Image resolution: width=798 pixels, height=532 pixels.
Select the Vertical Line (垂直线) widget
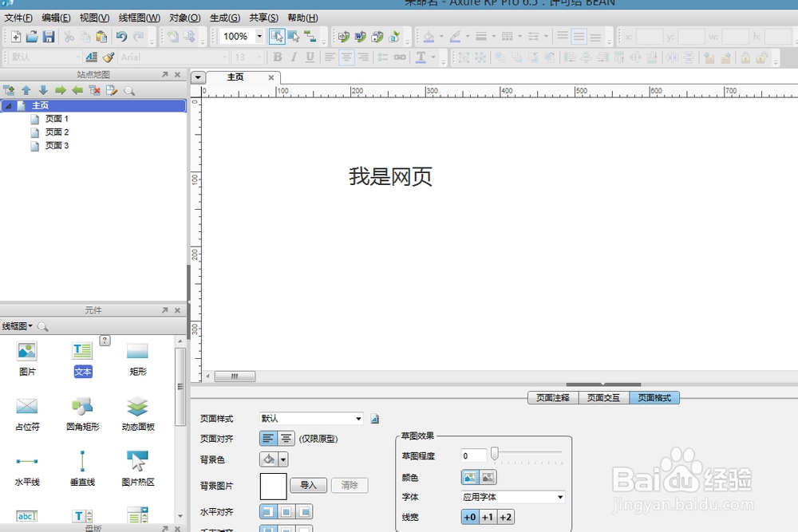[82, 470]
